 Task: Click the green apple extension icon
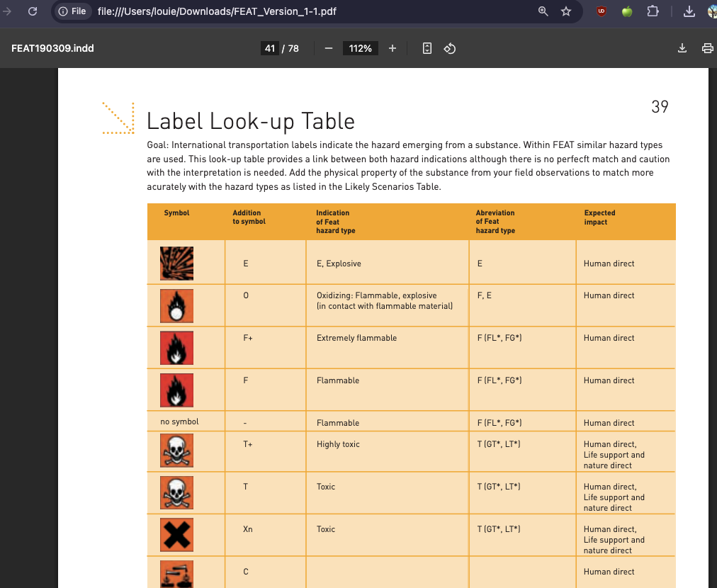(627, 11)
